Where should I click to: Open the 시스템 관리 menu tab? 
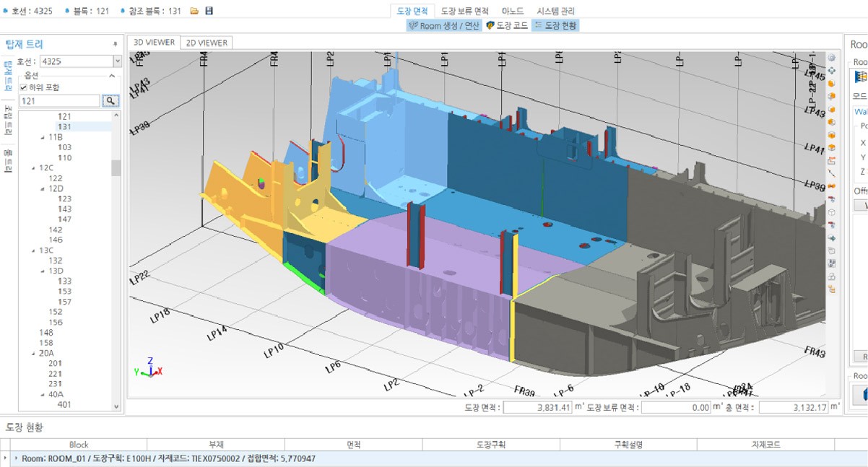(x=556, y=11)
